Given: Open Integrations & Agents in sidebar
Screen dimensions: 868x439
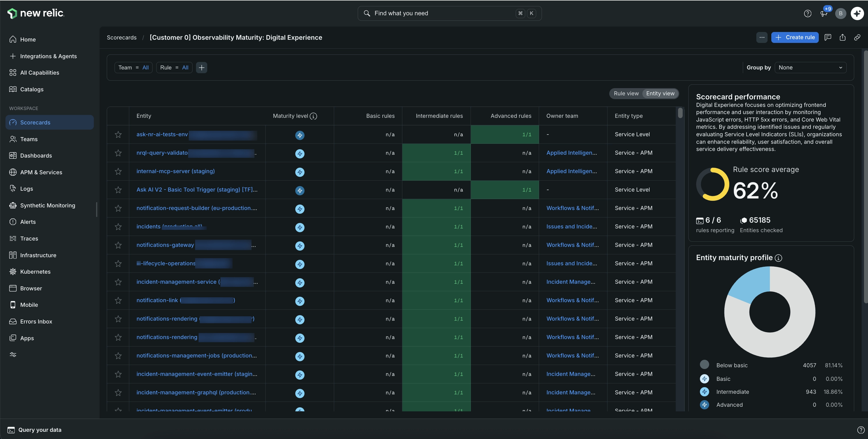Looking at the screenshot, I should pyautogui.click(x=50, y=56).
